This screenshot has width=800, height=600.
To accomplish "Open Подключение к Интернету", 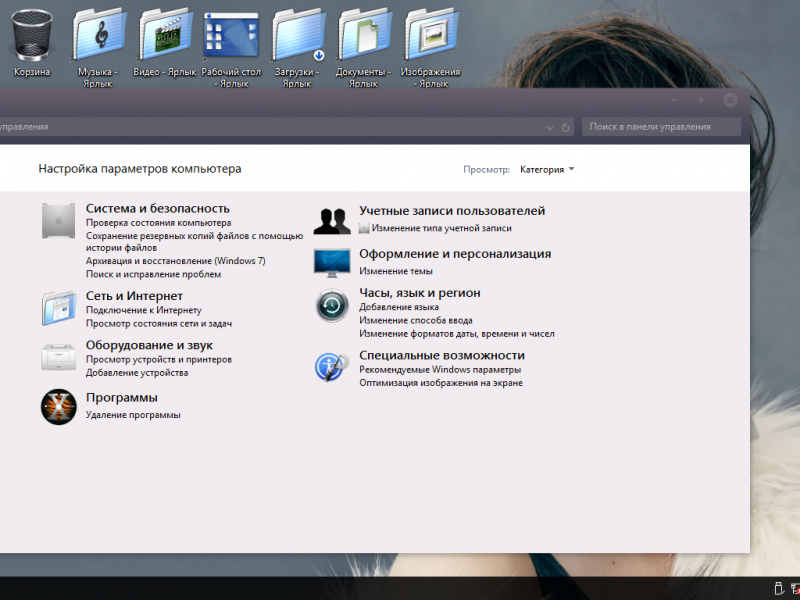I will (x=144, y=310).
